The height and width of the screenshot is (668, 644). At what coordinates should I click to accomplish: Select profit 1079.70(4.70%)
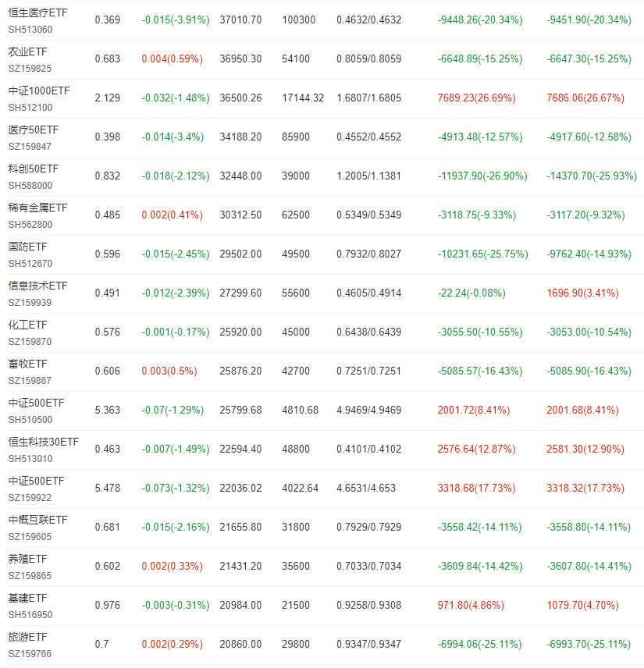(582, 605)
